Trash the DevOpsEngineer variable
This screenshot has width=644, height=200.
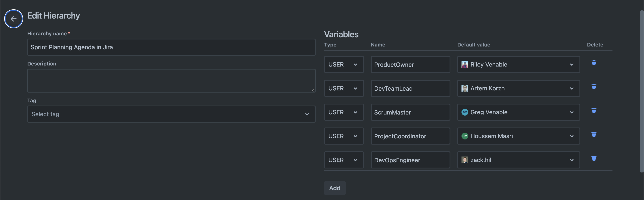coord(594,158)
